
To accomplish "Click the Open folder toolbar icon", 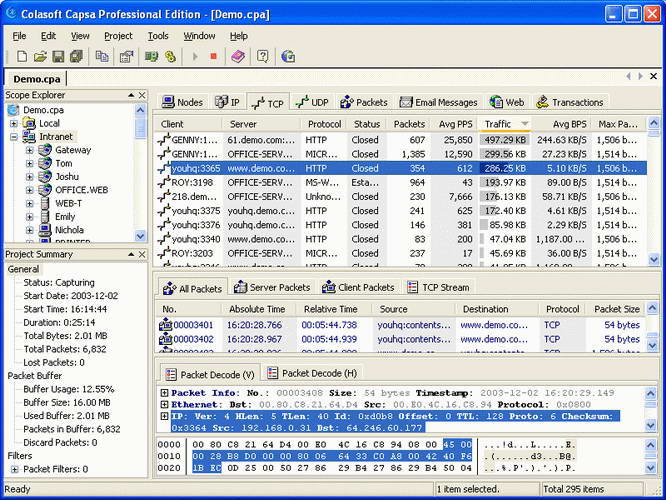I will [x=40, y=56].
